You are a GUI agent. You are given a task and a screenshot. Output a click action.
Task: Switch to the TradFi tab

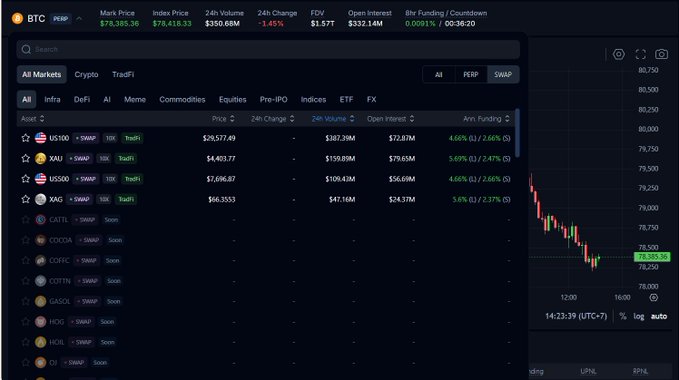click(123, 74)
